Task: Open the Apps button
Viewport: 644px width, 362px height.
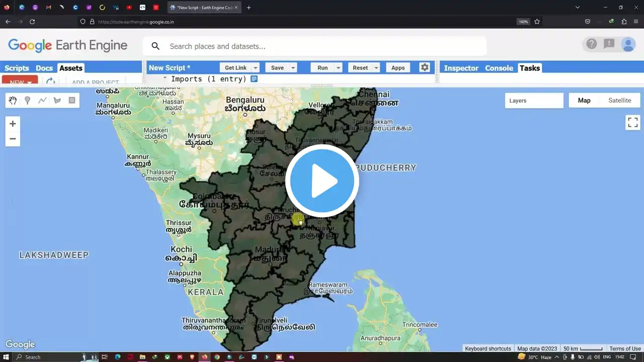Action: (x=398, y=67)
